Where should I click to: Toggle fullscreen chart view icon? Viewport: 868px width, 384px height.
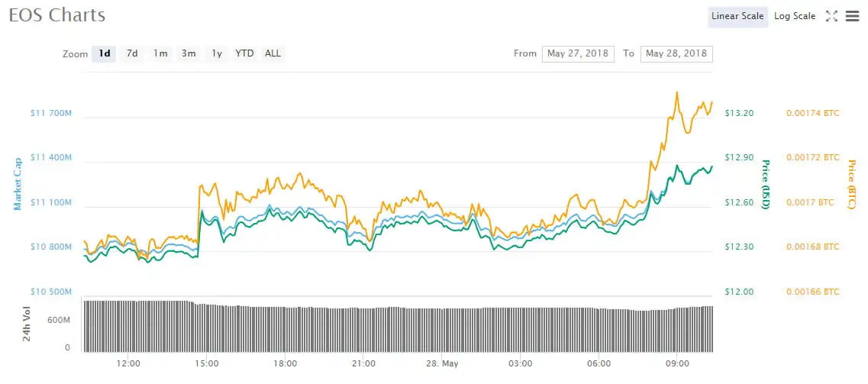coord(832,16)
